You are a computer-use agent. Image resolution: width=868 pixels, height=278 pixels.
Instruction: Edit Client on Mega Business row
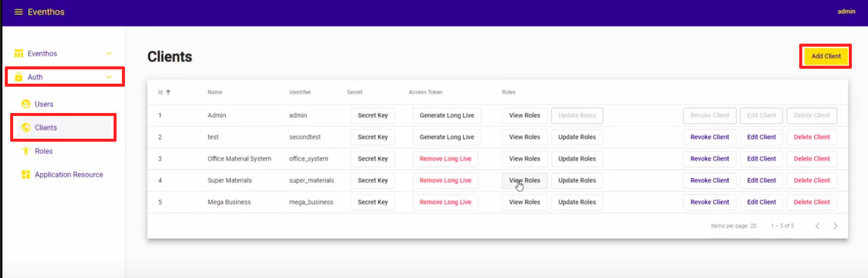[x=762, y=202]
